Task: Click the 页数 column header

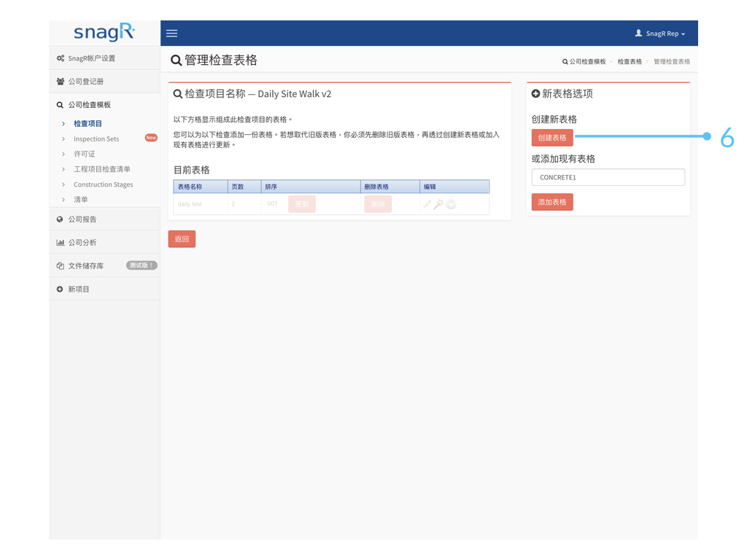Action: click(x=244, y=187)
